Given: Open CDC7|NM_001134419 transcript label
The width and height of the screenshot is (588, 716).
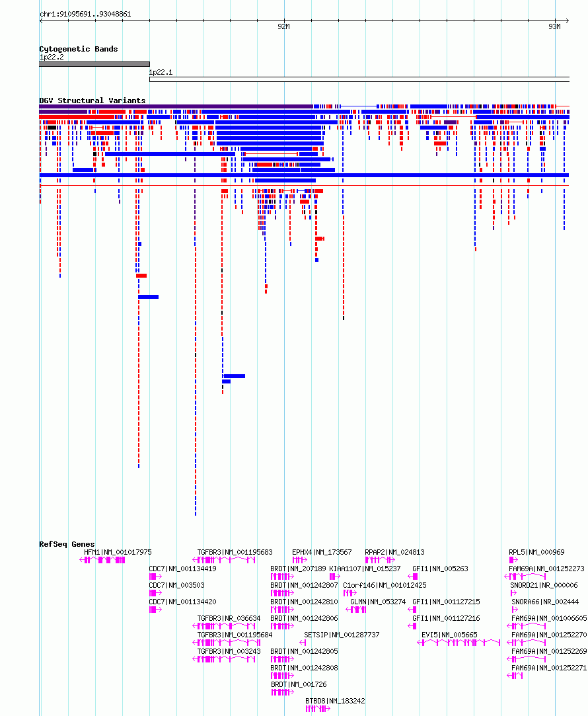Looking at the screenshot, I should click(182, 569).
